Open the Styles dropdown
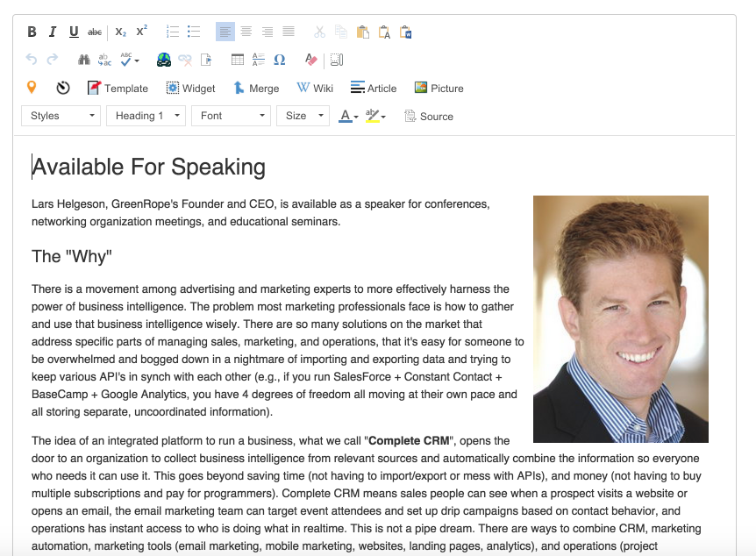The image size is (756, 556). click(x=61, y=116)
